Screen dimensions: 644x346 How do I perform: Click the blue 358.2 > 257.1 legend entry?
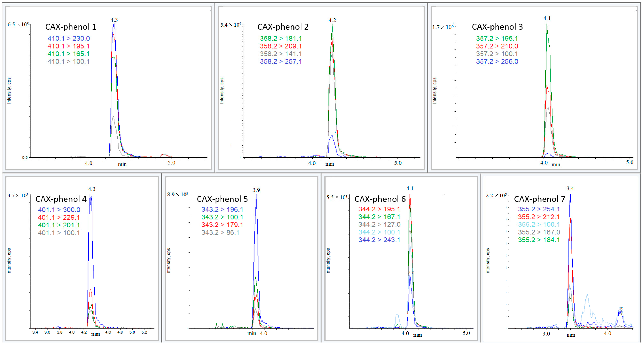click(281, 61)
